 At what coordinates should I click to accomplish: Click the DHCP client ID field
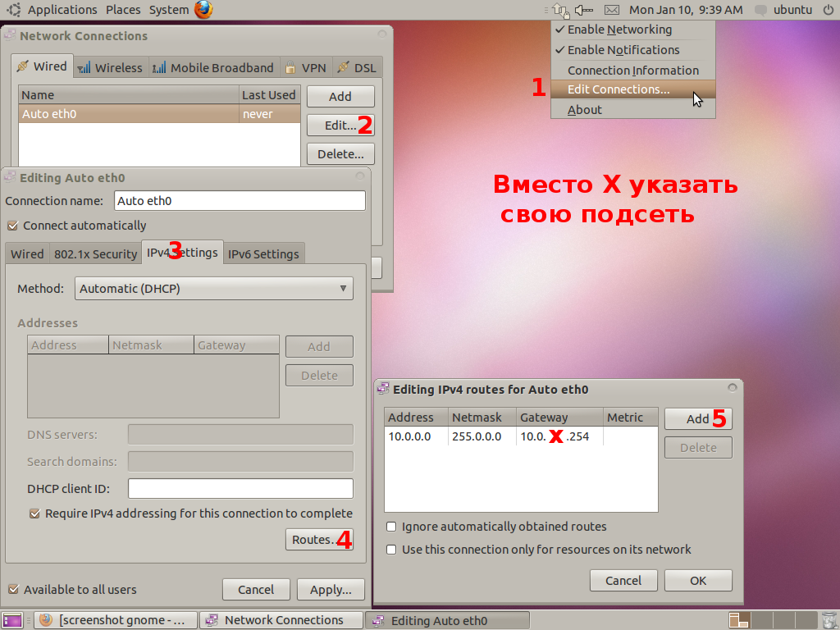point(240,489)
